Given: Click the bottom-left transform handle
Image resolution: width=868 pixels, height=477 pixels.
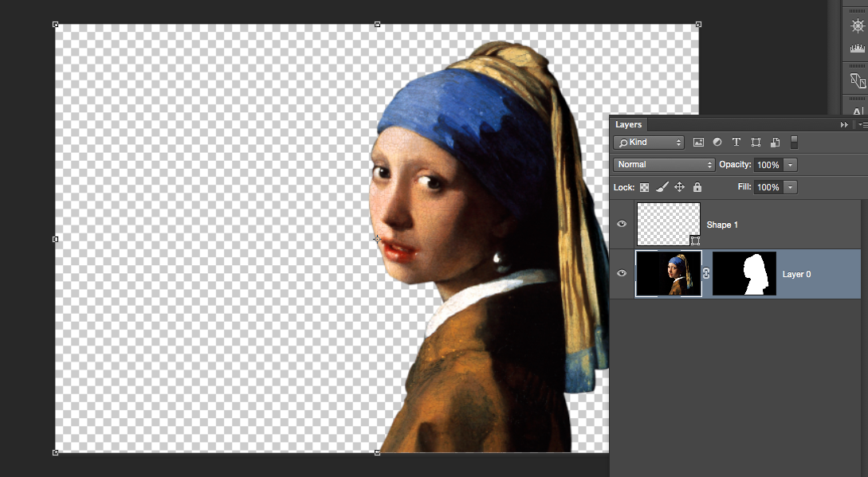Looking at the screenshot, I should coord(55,452).
